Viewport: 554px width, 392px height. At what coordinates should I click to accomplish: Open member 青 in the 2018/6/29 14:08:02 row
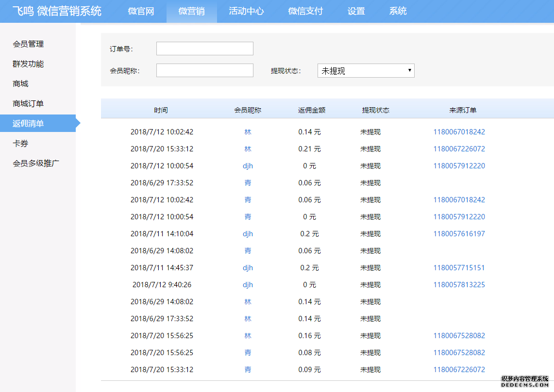(x=248, y=251)
